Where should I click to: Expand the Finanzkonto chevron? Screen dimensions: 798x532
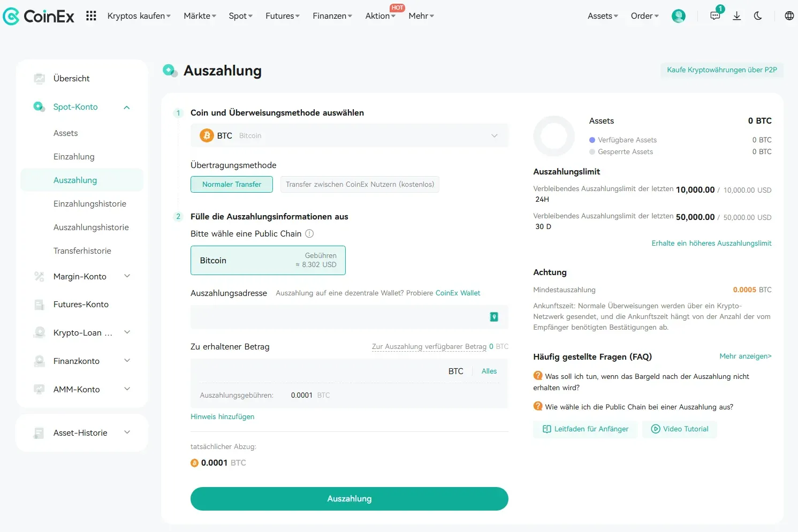(x=127, y=361)
